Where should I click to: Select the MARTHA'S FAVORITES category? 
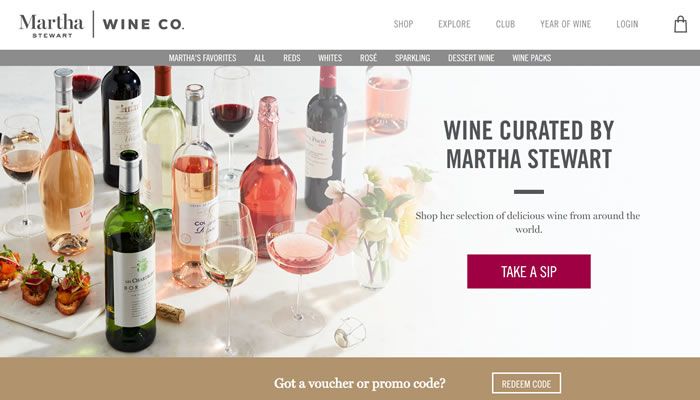[x=202, y=58]
